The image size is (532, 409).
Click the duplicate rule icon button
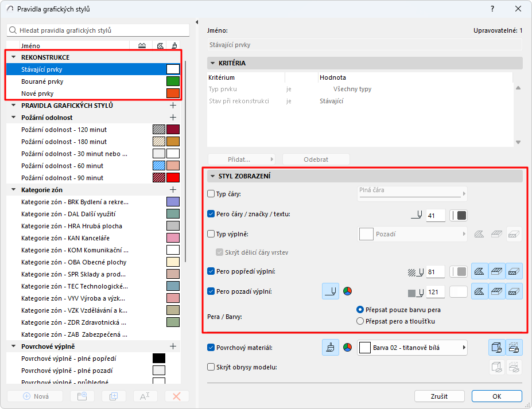(x=114, y=396)
